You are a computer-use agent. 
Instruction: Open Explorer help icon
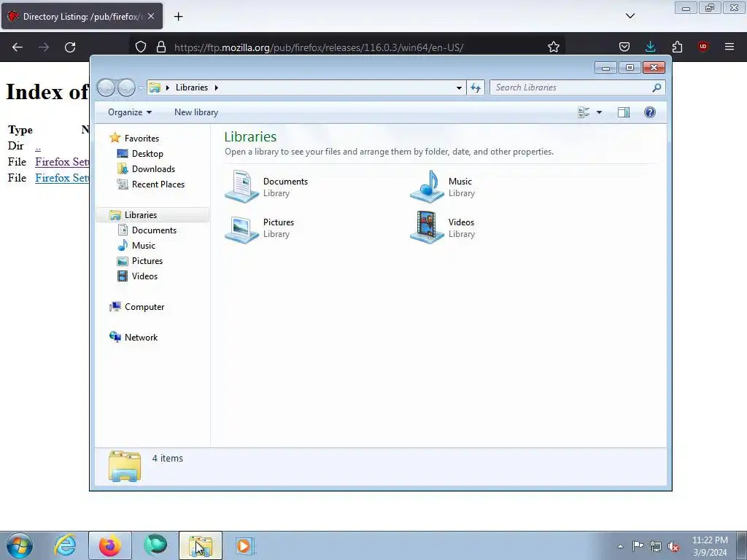tap(650, 112)
